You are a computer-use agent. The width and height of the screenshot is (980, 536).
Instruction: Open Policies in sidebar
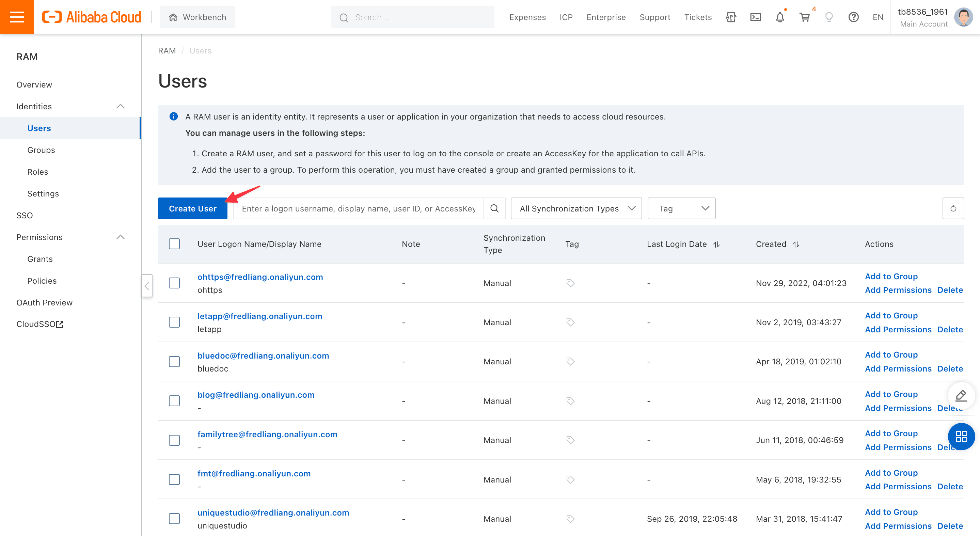pyautogui.click(x=42, y=281)
